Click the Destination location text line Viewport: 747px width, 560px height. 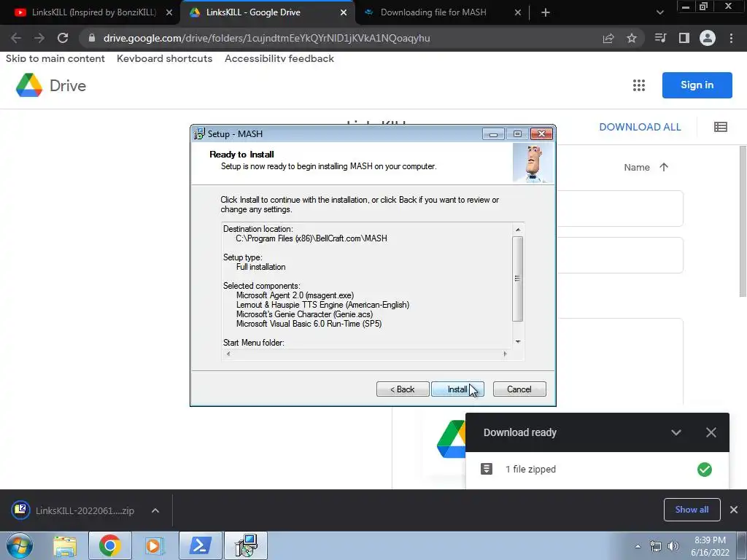(258, 228)
